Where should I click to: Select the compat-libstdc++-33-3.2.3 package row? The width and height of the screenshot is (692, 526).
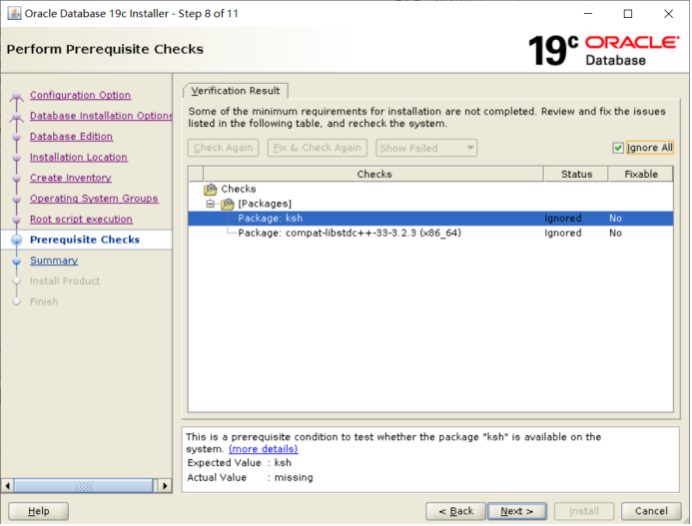[430, 233]
